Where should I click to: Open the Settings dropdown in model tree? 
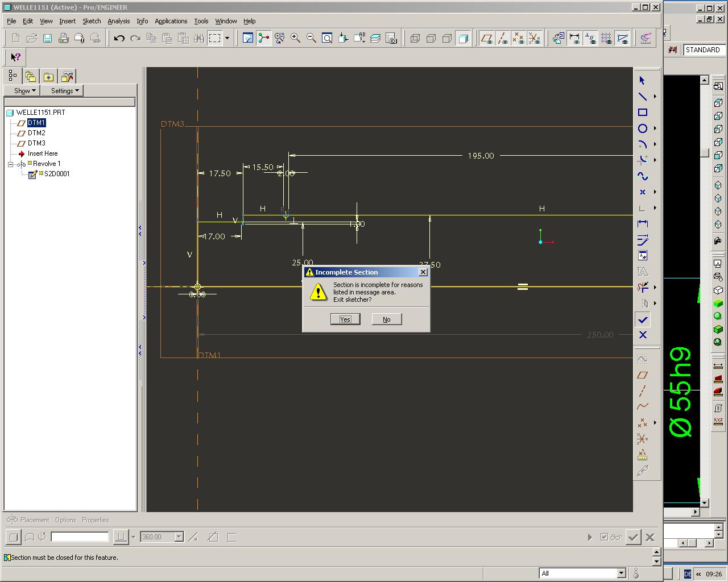pos(65,91)
